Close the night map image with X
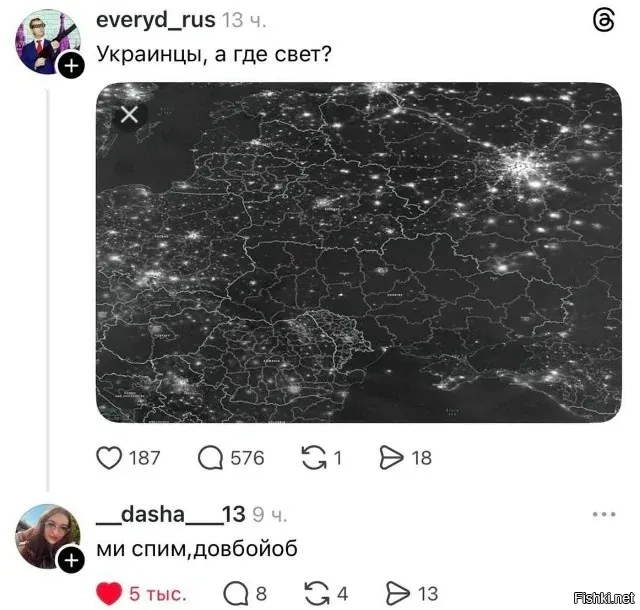The height and width of the screenshot is (610, 640). (129, 114)
